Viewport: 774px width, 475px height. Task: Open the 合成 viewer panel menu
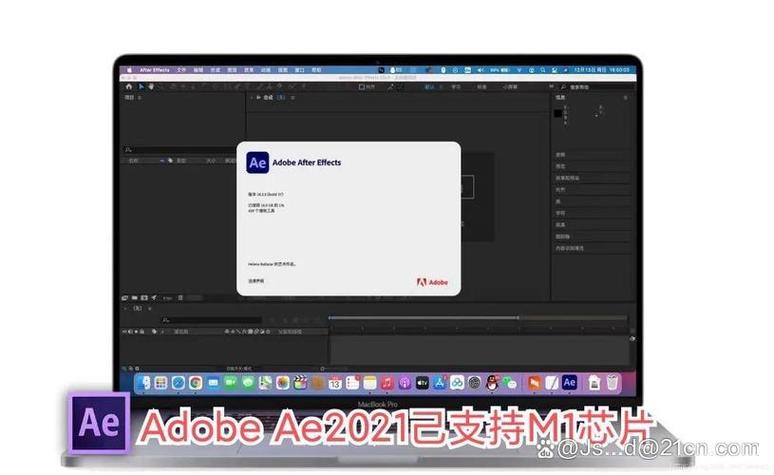293,98
